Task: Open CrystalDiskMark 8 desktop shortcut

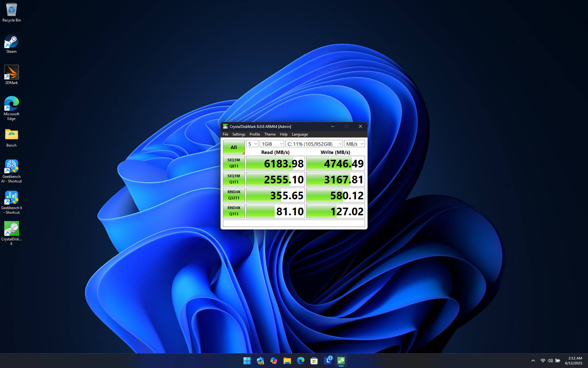Action: (11, 229)
